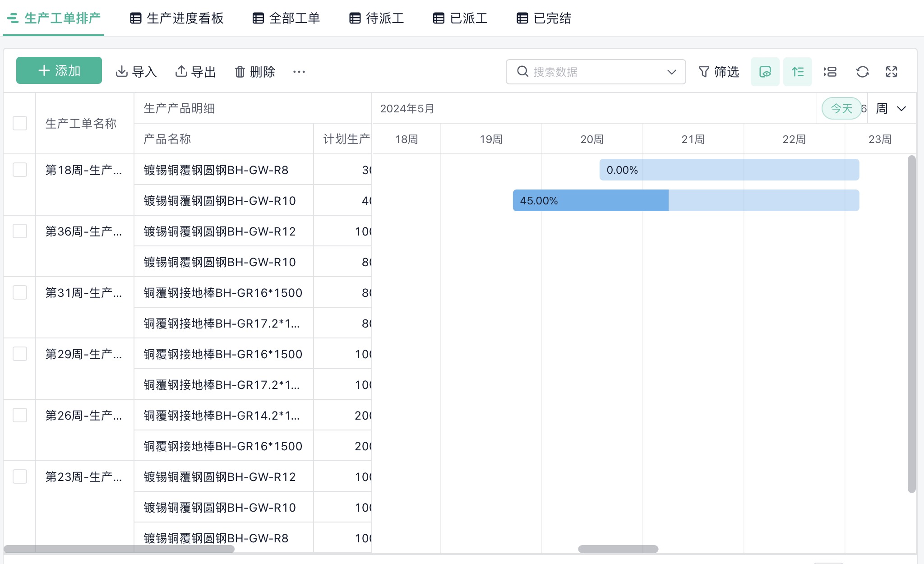Click the 今天 today button

pos(841,109)
